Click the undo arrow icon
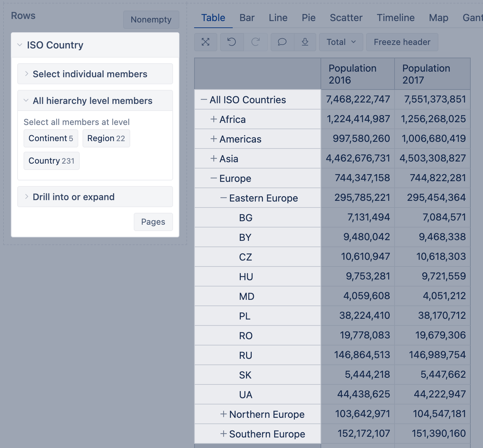 pyautogui.click(x=232, y=42)
